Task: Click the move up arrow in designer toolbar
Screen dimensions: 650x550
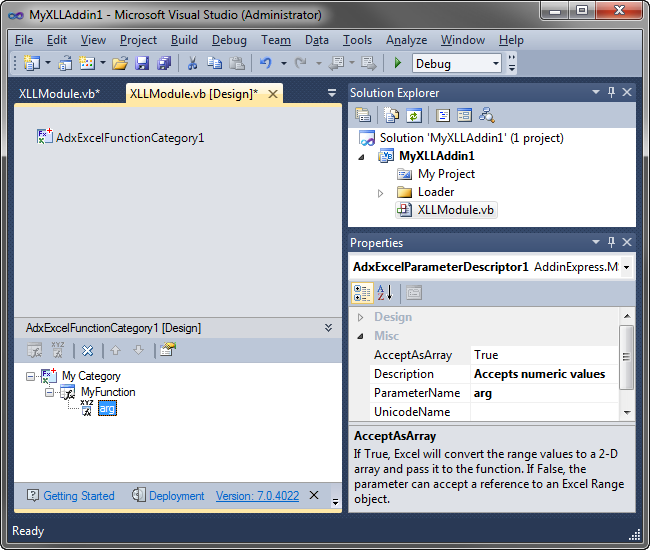Action: 115,351
